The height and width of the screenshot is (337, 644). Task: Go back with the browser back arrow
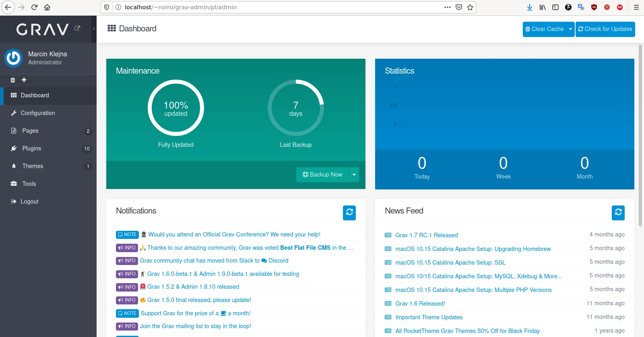coord(8,7)
